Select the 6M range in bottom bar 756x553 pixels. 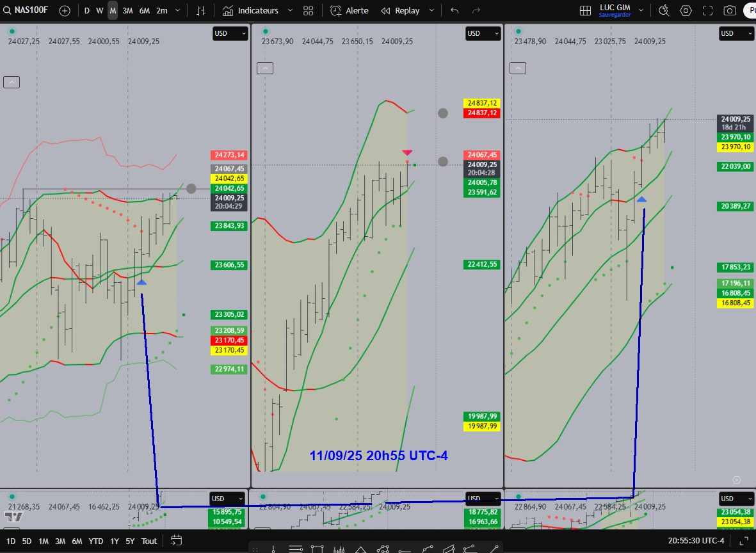point(77,541)
